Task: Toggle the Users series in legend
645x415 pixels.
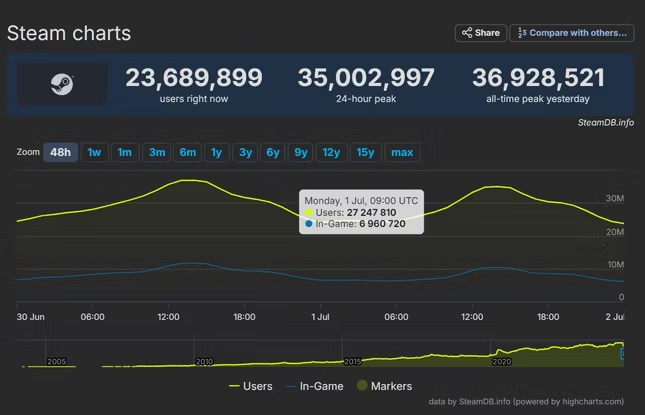Action: point(251,386)
